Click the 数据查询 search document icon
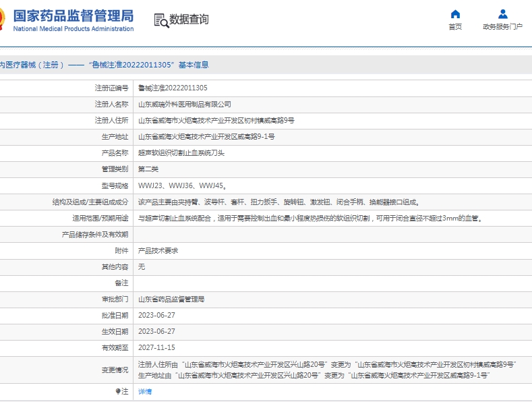This screenshot has width=532, height=404. point(161,20)
